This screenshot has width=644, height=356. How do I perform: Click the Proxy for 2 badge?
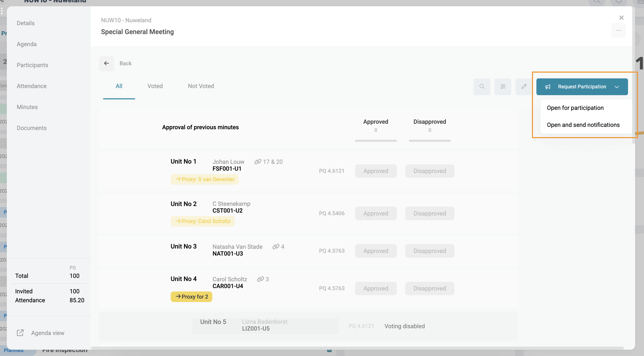point(191,296)
